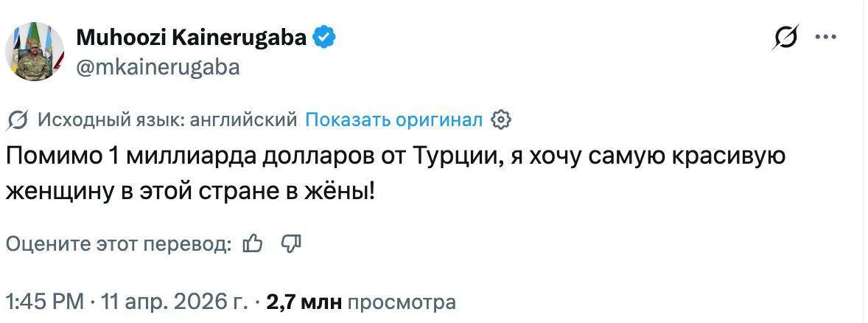
Task: Open the three-dot more options menu
Action: [x=826, y=37]
